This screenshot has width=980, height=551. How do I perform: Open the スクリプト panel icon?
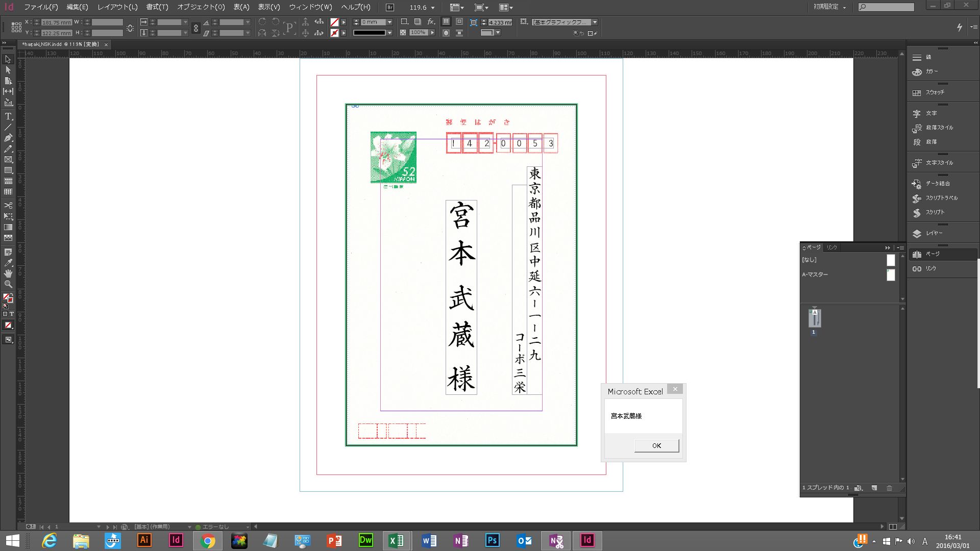click(917, 212)
